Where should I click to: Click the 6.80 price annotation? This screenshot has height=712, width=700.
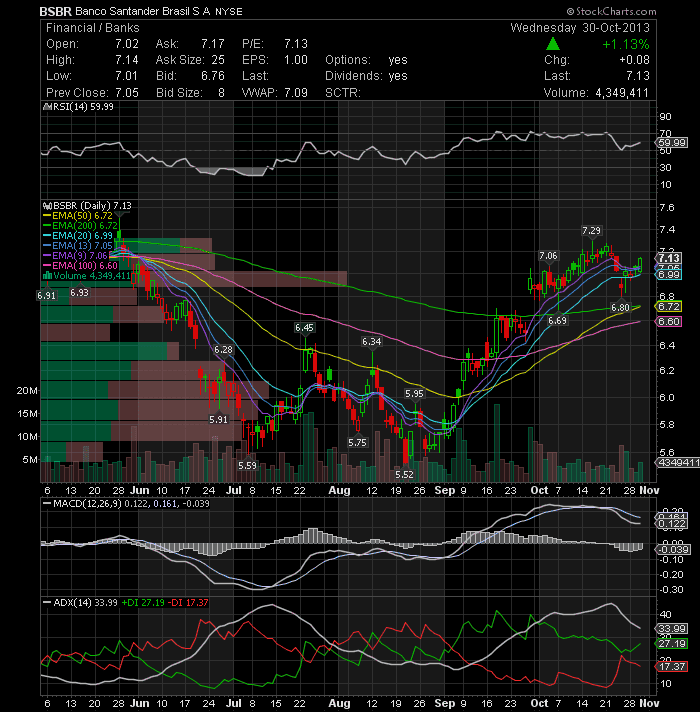(x=621, y=308)
